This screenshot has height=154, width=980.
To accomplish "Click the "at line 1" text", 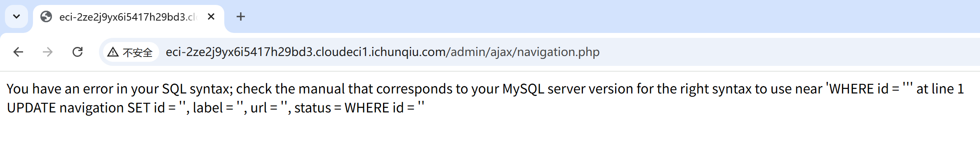I will pyautogui.click(x=940, y=89).
